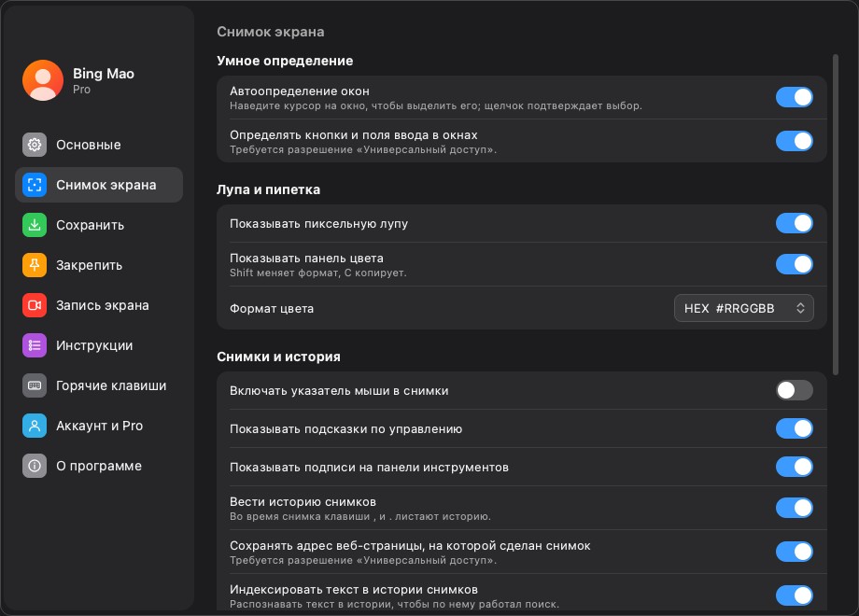Disable Автоопределение окон toggle
This screenshot has height=616, width=859.
point(795,97)
